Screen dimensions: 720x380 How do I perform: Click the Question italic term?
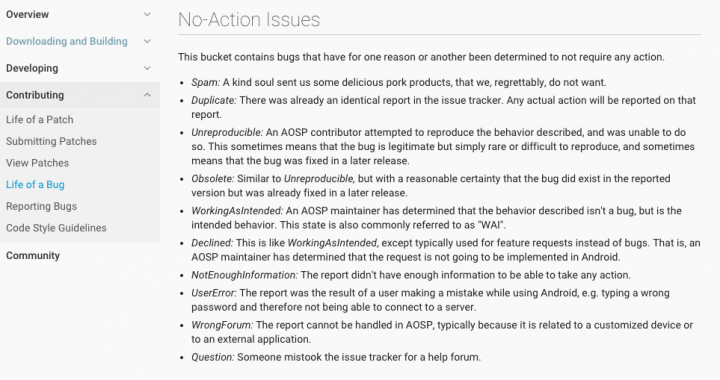click(x=213, y=358)
